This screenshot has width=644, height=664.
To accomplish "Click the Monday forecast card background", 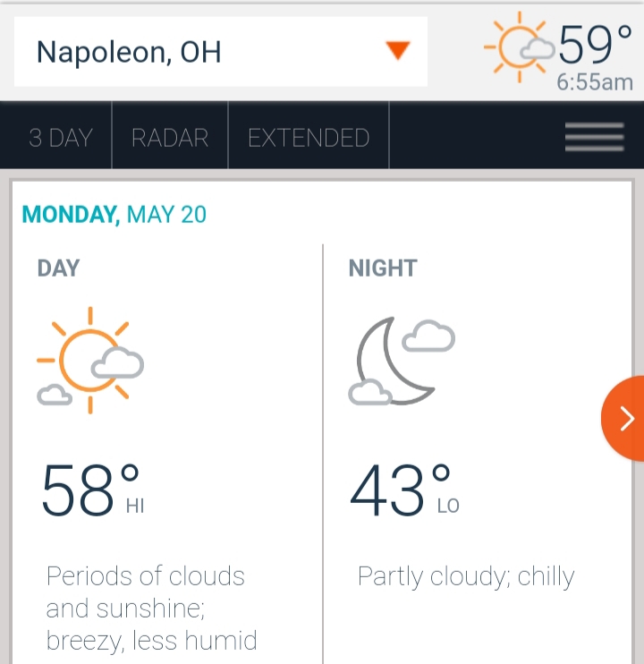I will (322, 422).
